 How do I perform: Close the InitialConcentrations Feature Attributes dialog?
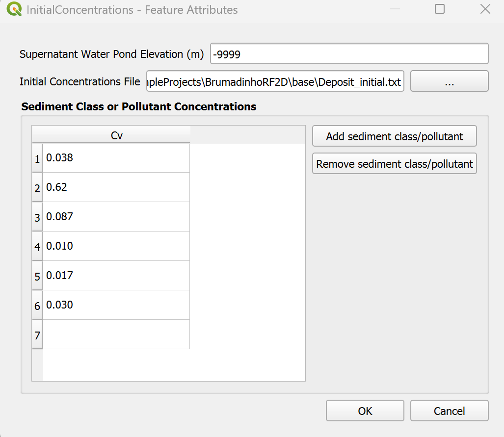(485, 9)
